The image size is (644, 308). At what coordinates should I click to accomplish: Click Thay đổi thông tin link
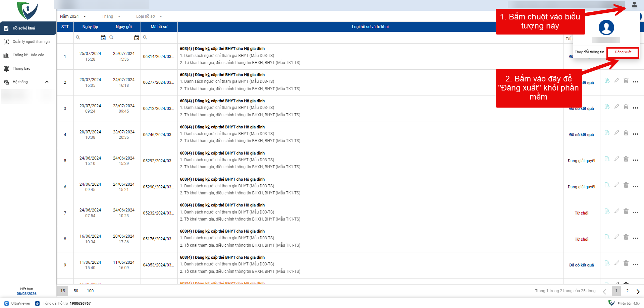(589, 52)
